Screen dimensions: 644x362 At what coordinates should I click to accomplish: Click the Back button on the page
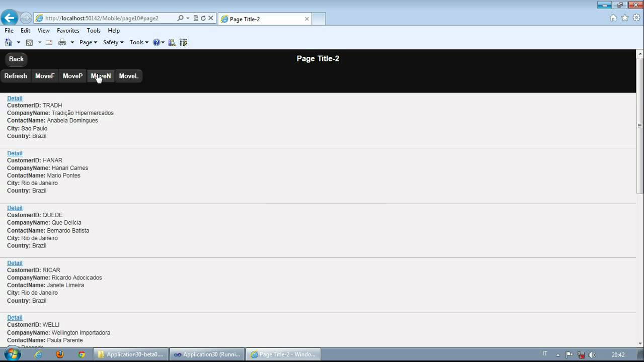point(16,59)
